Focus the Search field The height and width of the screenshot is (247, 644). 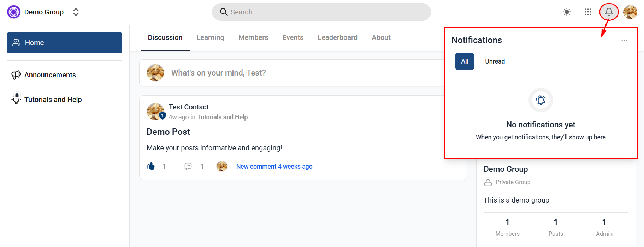tap(321, 12)
